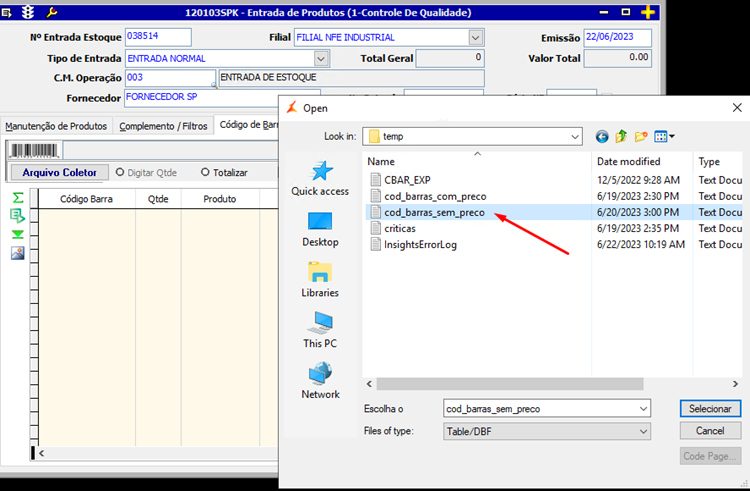Expand the Escolha o filename dropdown
The width and height of the screenshot is (750, 491).
click(x=643, y=409)
